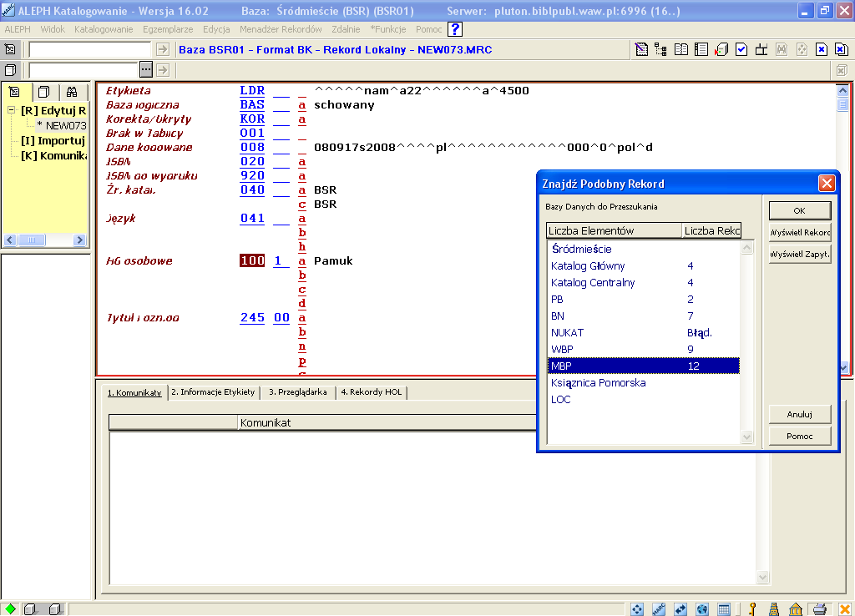
Task: Select [K] Komunikaty tree item
Action: point(54,156)
